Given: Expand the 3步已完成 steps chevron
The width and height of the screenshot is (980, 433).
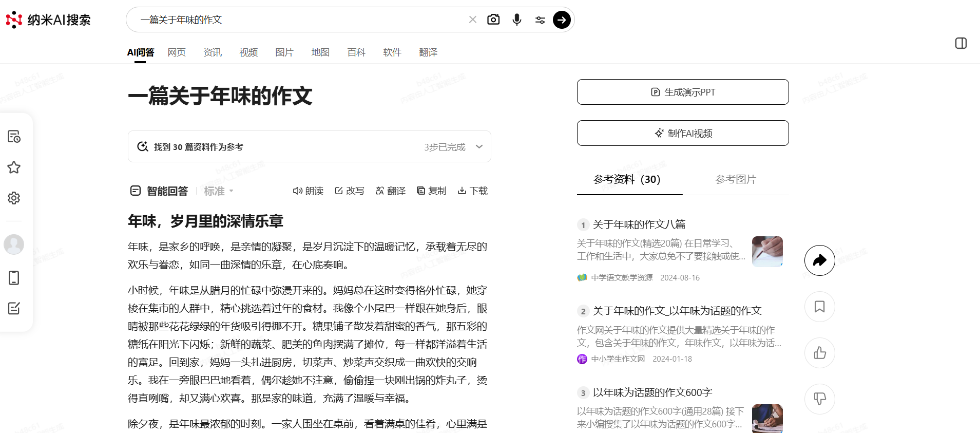Looking at the screenshot, I should [x=479, y=147].
